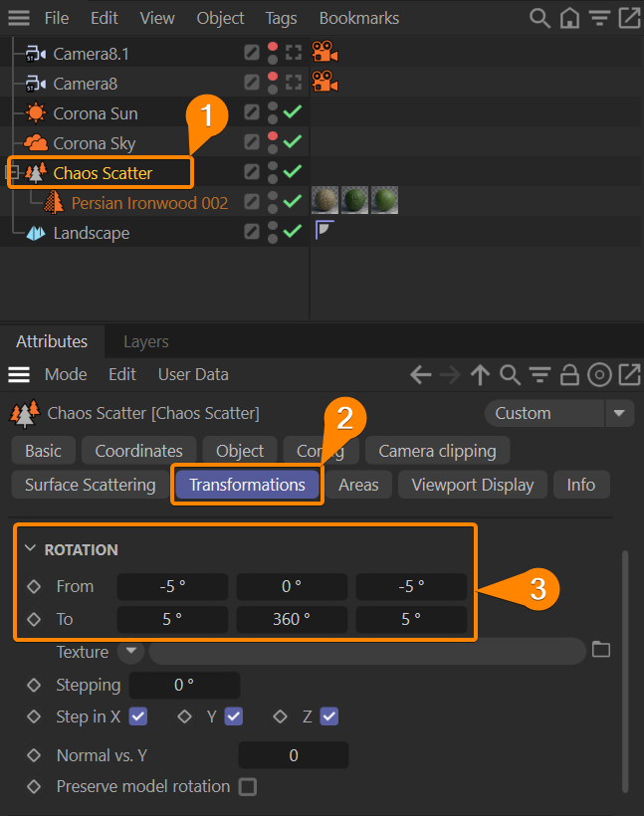Open the Tags menu
This screenshot has width=644, height=816.
[281, 18]
